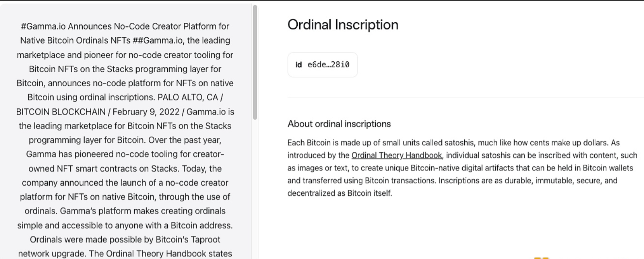Click the scrollbar track below the thumb
The image size is (644, 259).
pyautogui.click(x=255, y=186)
